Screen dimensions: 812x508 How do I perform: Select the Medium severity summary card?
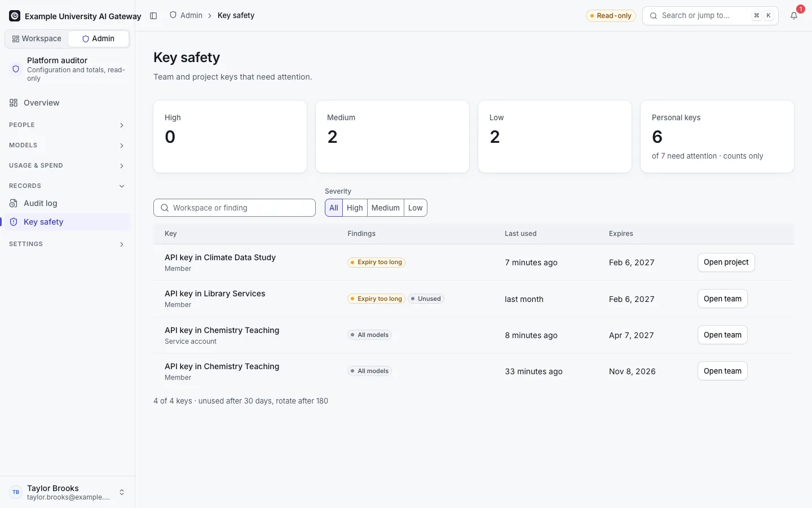392,137
